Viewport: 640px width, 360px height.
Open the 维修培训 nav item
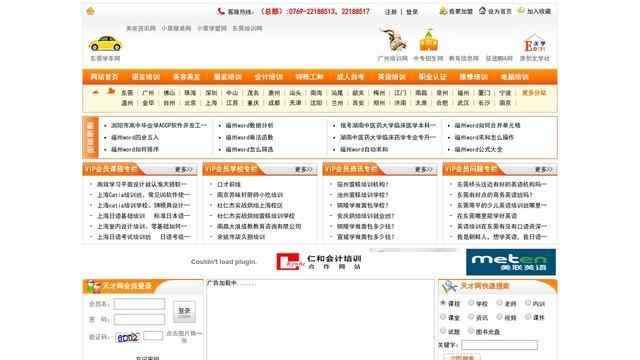click(473, 77)
